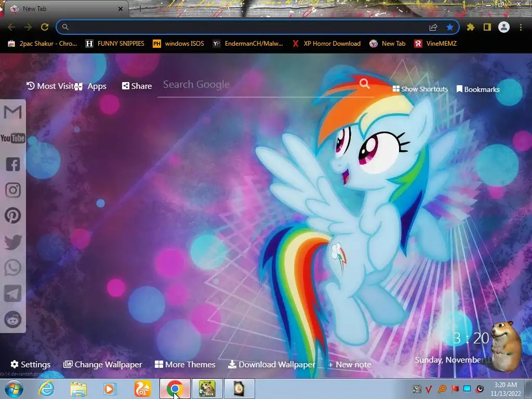Open Chrome's three-dot menu

[521, 27]
